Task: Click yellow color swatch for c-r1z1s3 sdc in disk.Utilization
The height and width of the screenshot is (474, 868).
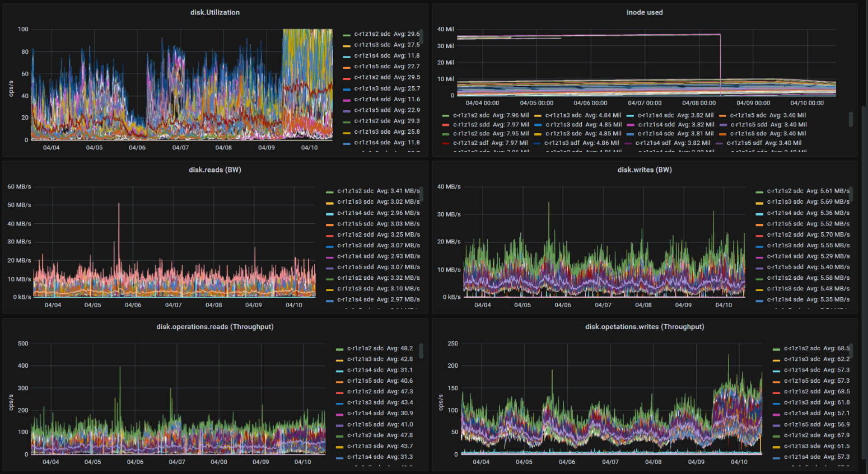Action: 347,46
